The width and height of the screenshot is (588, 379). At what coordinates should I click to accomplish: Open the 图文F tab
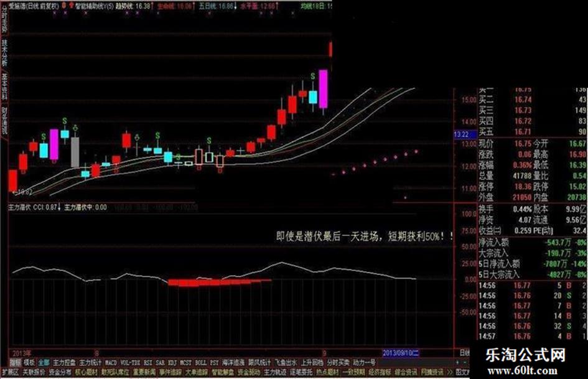[462, 372]
